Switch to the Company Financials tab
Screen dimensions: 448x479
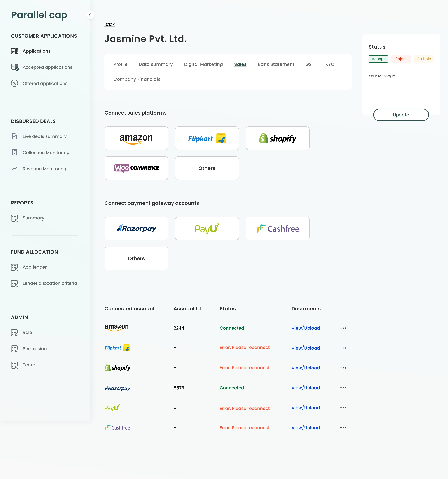pos(137,79)
